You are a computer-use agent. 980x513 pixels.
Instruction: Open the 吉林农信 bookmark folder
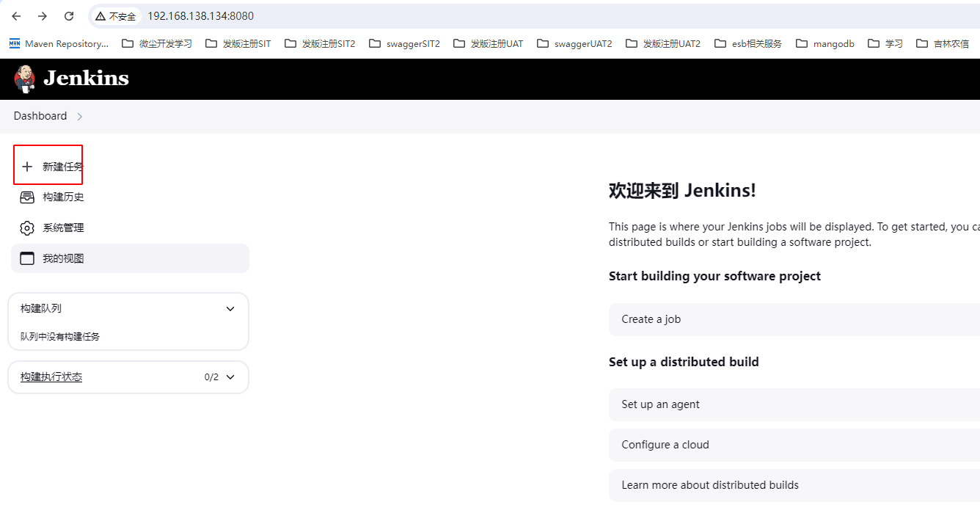click(x=943, y=43)
